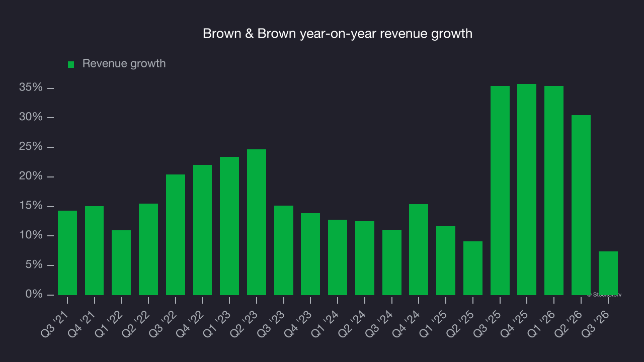Click the 30% y-axis label

31,117
